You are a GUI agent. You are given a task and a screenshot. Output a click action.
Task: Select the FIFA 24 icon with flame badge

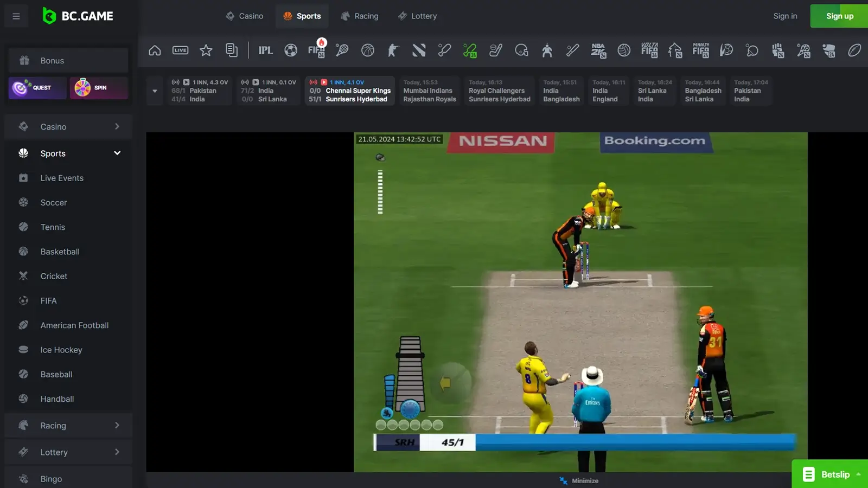click(317, 50)
